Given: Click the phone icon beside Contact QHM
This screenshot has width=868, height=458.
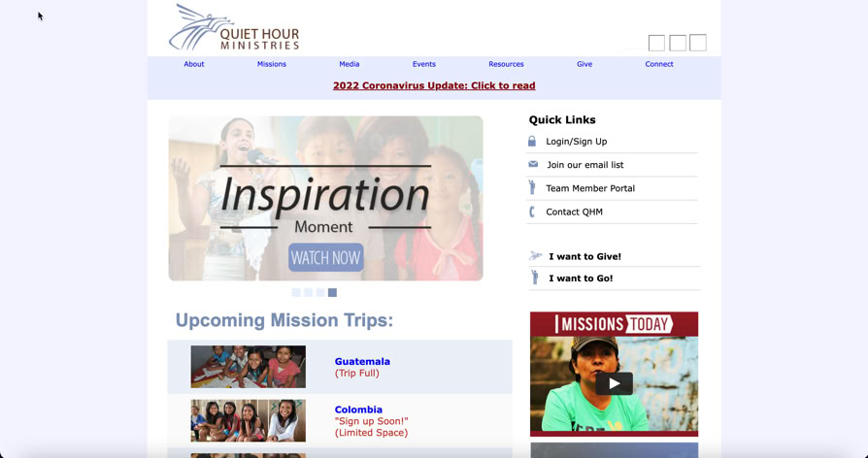Looking at the screenshot, I should click(532, 212).
